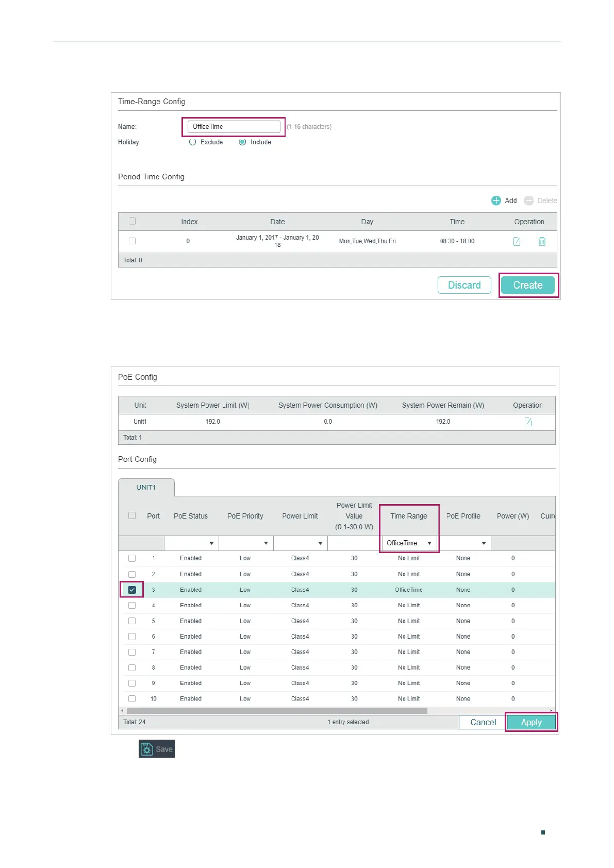The height and width of the screenshot is (868, 614).
Task: Click the Apply button
Action: click(532, 722)
